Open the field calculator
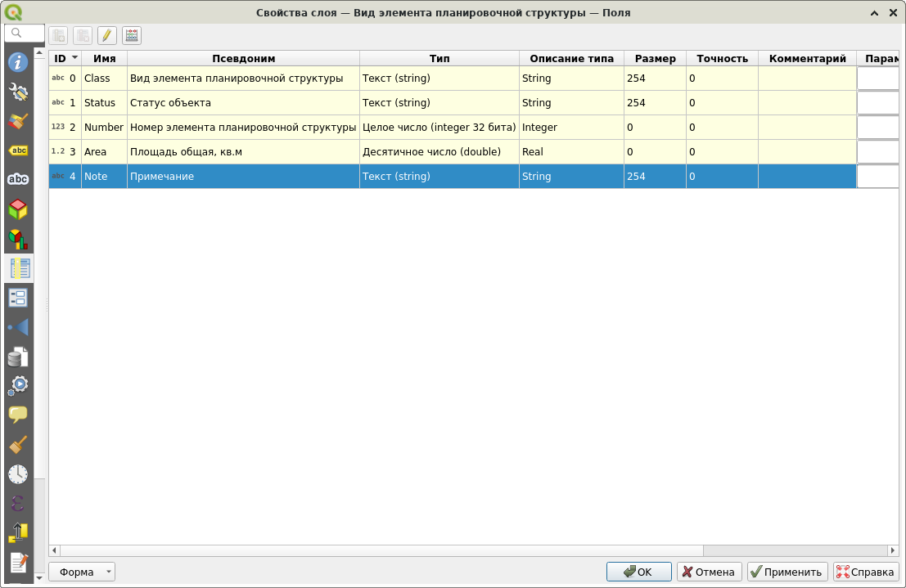The image size is (906, 588). tap(129, 35)
